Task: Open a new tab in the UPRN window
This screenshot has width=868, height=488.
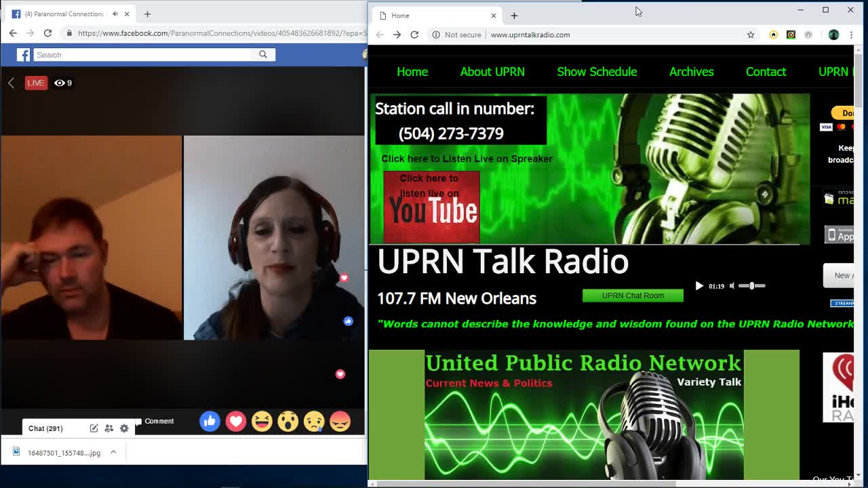Action: pyautogui.click(x=514, y=15)
